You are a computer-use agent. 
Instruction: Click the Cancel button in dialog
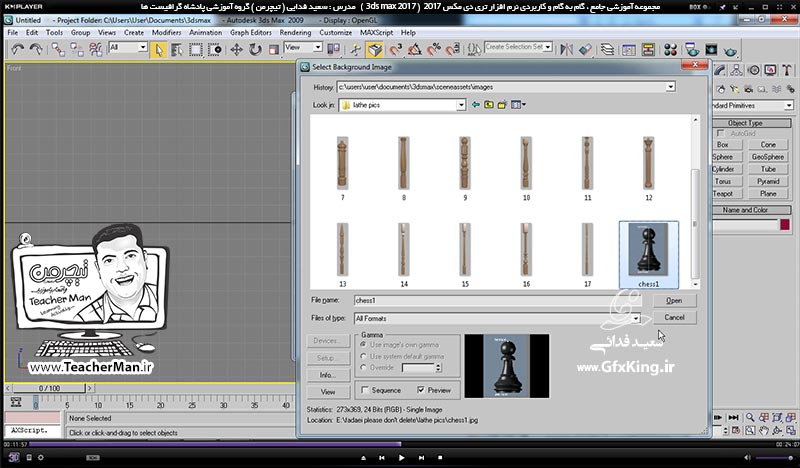click(x=674, y=317)
